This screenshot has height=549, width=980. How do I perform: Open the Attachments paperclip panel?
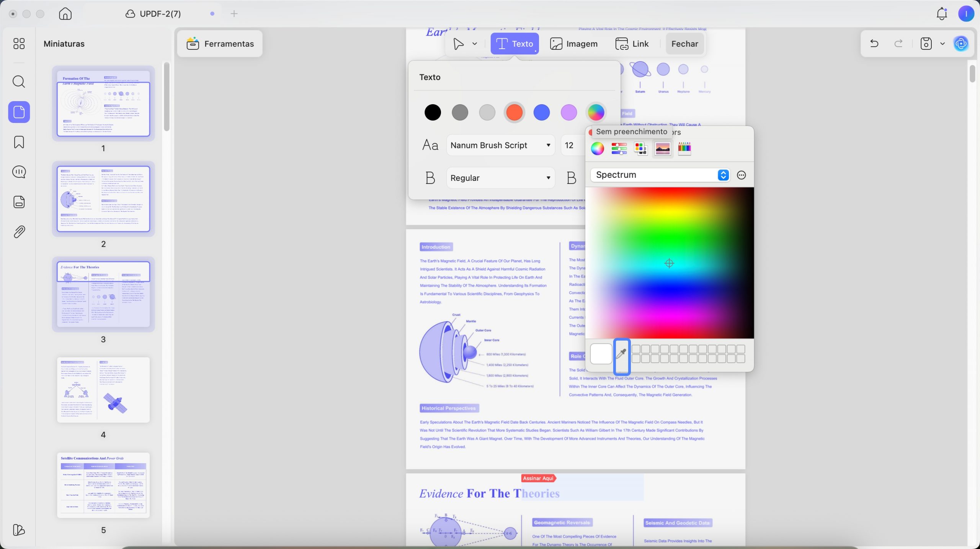click(x=19, y=232)
